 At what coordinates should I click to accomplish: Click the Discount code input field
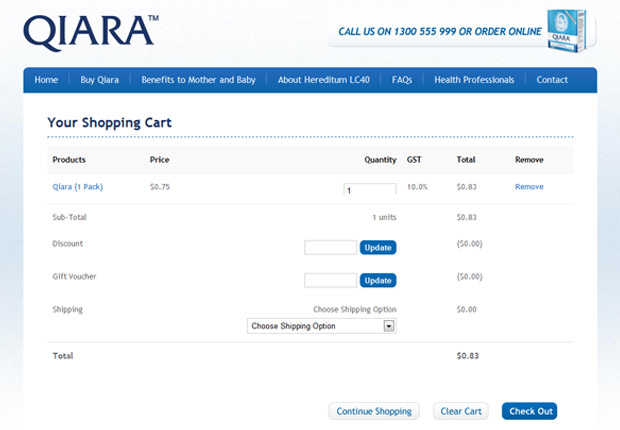click(330, 248)
